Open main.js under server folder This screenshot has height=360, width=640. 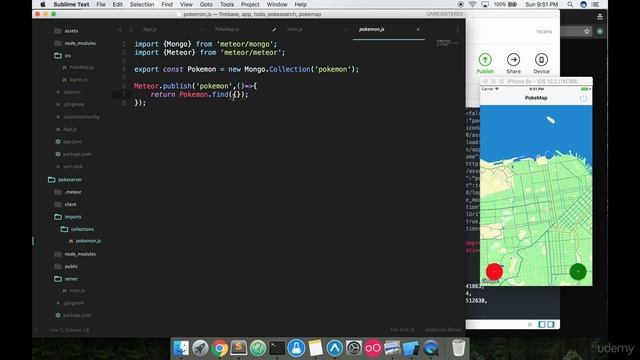point(77,291)
